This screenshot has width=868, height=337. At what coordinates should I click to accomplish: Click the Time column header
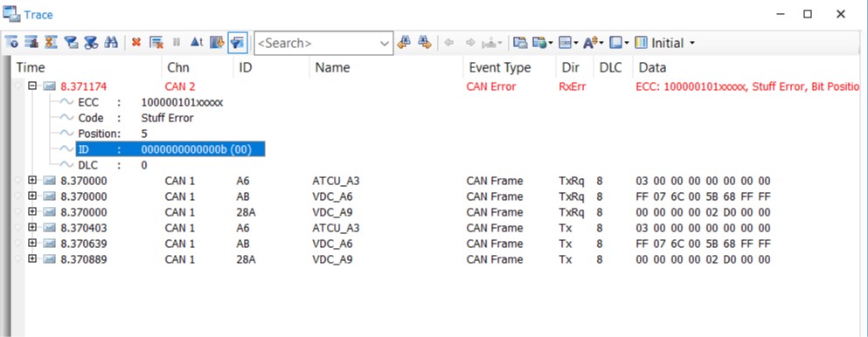point(87,67)
